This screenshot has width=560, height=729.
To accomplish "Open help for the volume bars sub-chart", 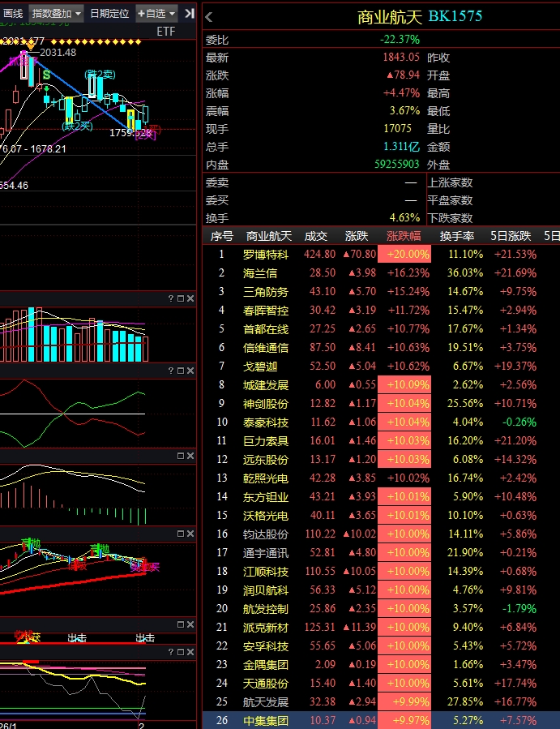I will 170,298.
